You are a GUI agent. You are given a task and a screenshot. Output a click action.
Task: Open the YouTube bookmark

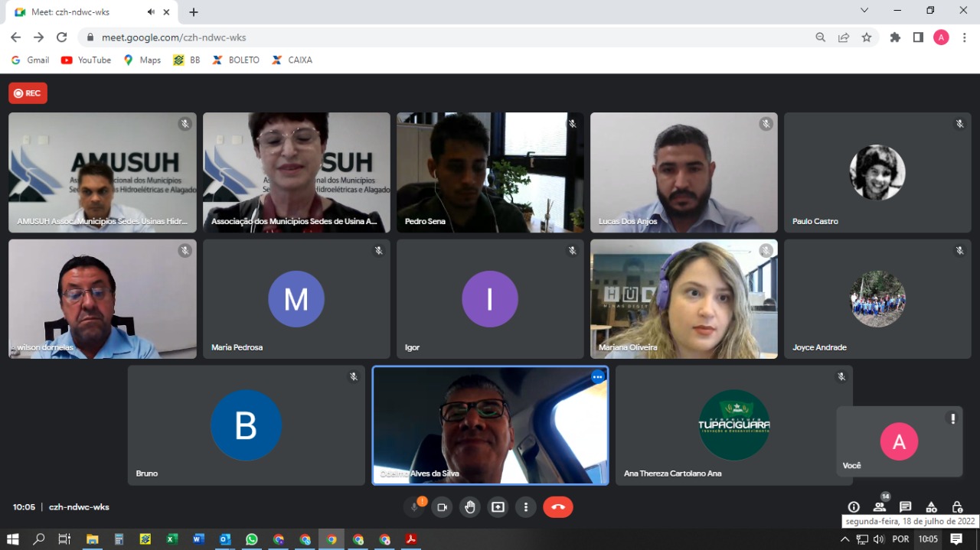(87, 60)
